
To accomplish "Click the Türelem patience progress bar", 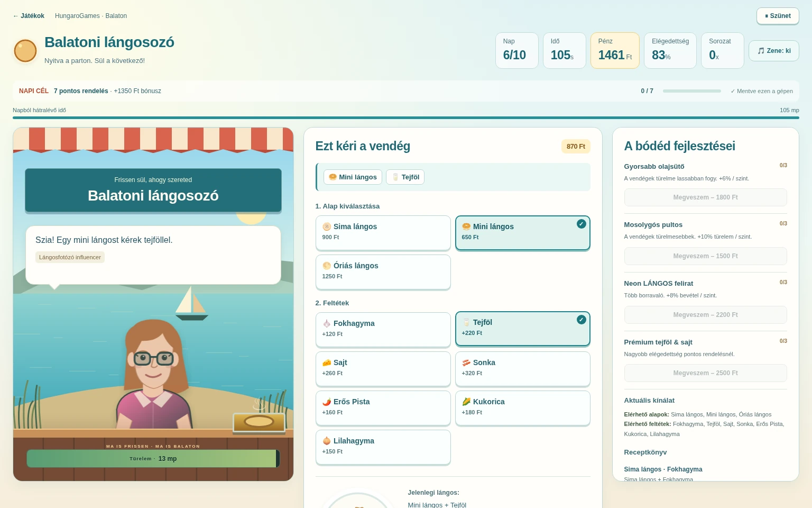I will pos(153,459).
